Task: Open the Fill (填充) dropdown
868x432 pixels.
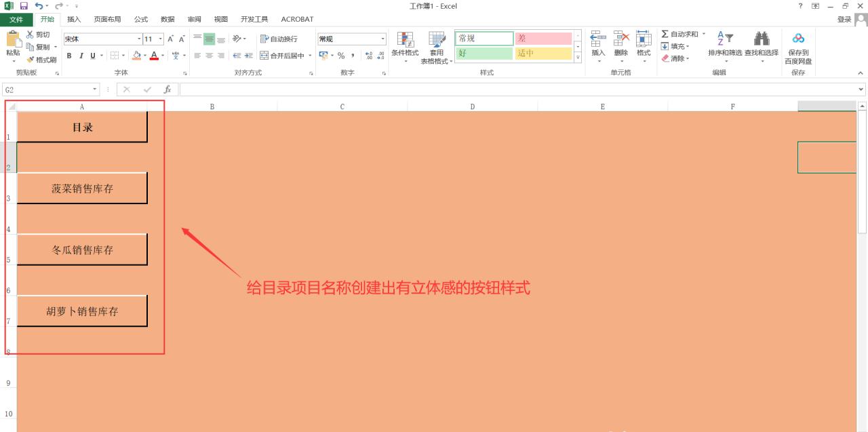Action: pyautogui.click(x=675, y=46)
